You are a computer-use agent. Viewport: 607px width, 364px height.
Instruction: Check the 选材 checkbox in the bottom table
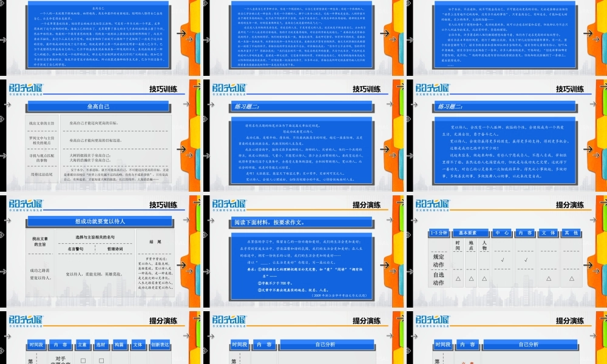[x=101, y=360]
